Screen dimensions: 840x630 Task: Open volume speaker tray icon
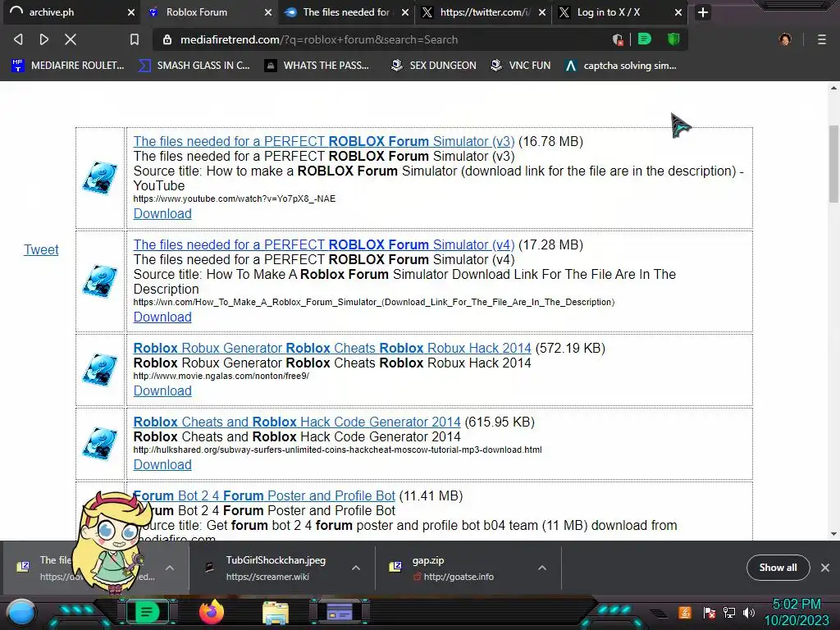749,612
